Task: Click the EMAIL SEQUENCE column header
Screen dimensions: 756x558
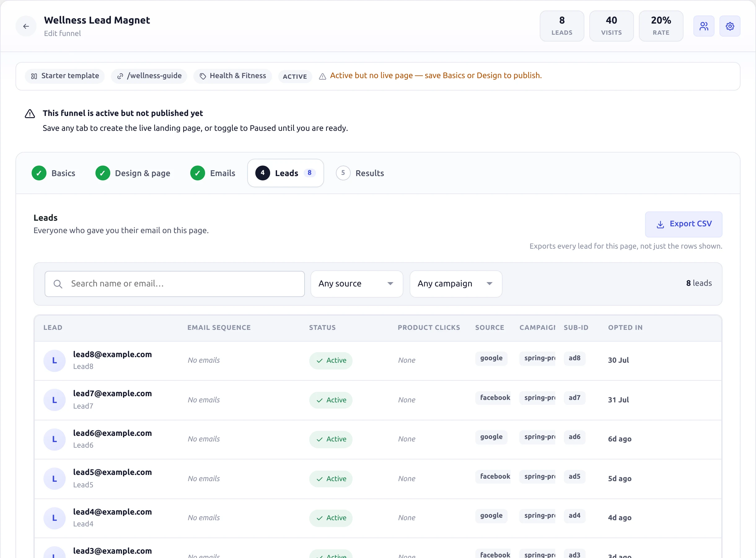Action: pos(219,327)
